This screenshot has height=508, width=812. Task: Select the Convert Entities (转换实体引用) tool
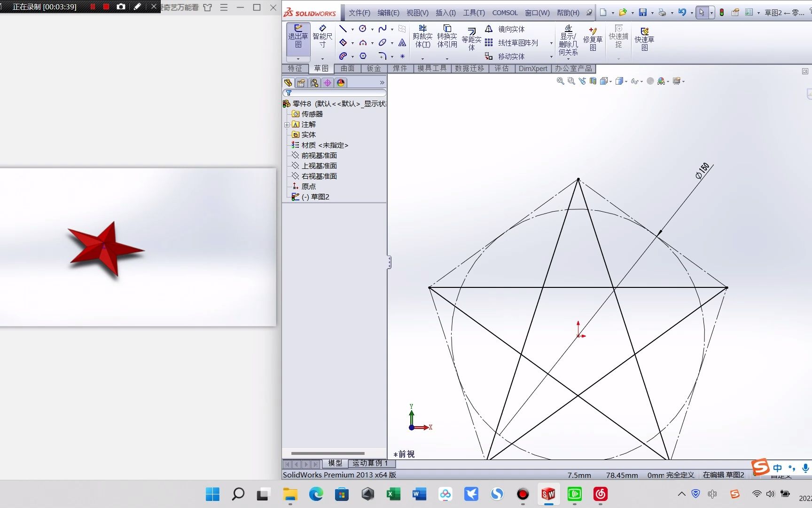coord(447,38)
